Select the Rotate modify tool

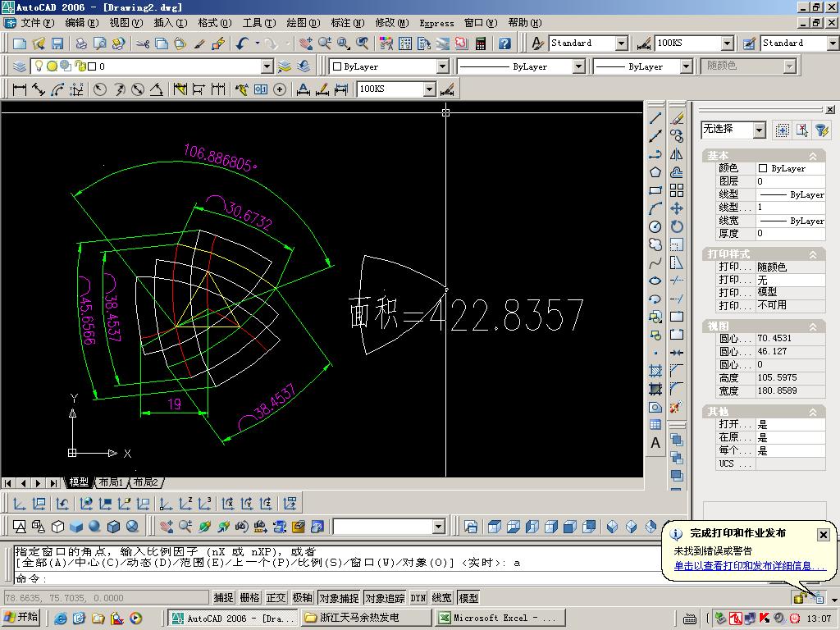677,226
